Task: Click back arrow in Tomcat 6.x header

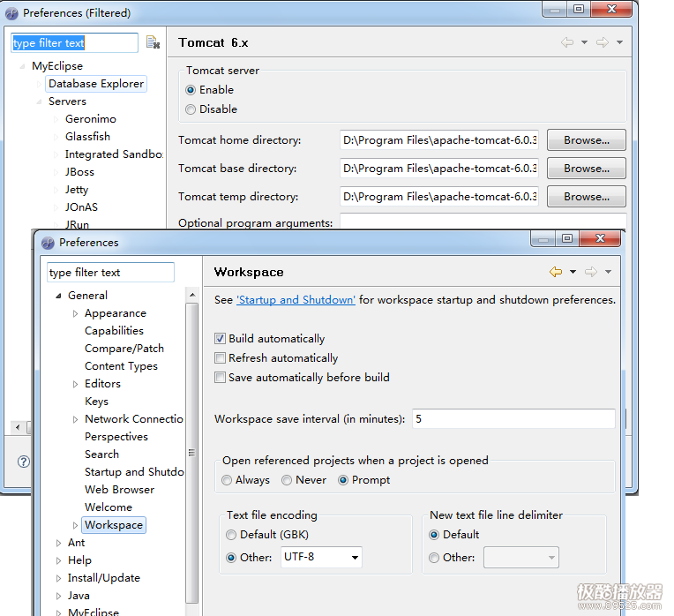Action: point(567,42)
